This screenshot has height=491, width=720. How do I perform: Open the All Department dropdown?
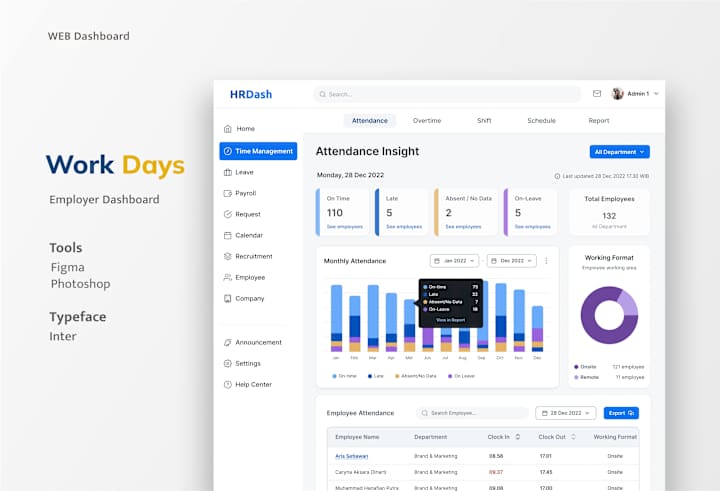coord(619,152)
